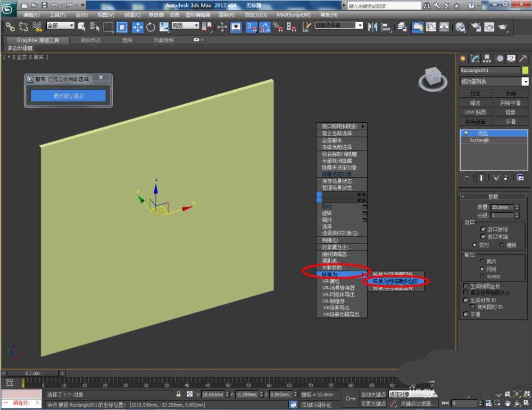Click the 设置关键点 button

[373, 404]
